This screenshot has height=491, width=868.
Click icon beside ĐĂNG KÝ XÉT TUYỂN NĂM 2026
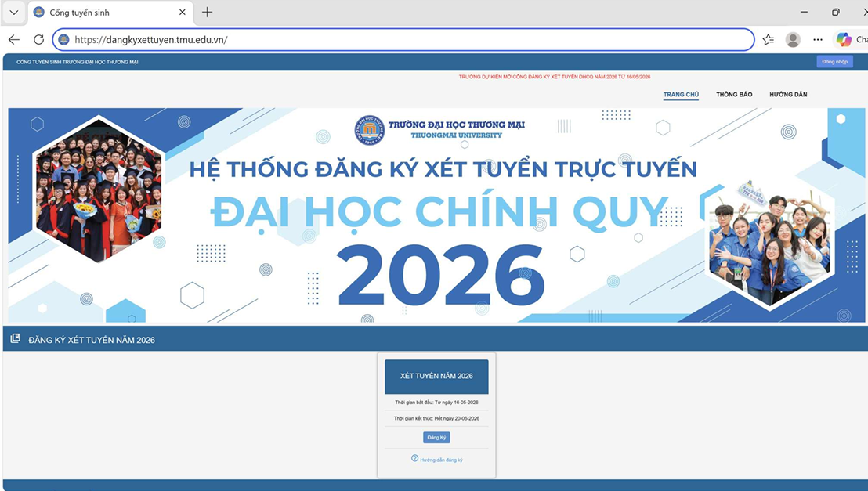(16, 338)
